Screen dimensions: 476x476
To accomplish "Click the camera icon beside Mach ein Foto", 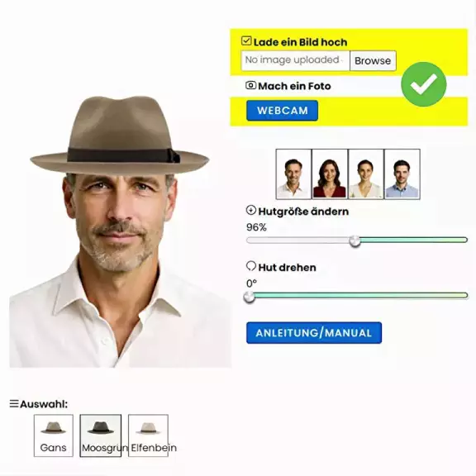I will point(250,85).
